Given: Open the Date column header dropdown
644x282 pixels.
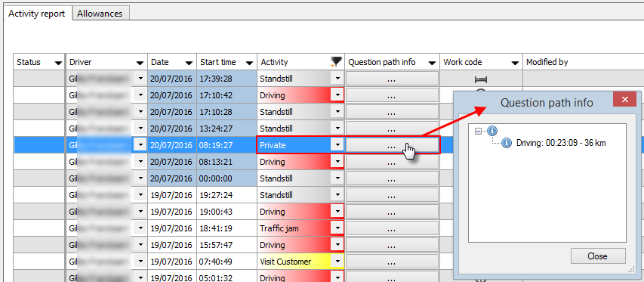Looking at the screenshot, I should [189, 63].
